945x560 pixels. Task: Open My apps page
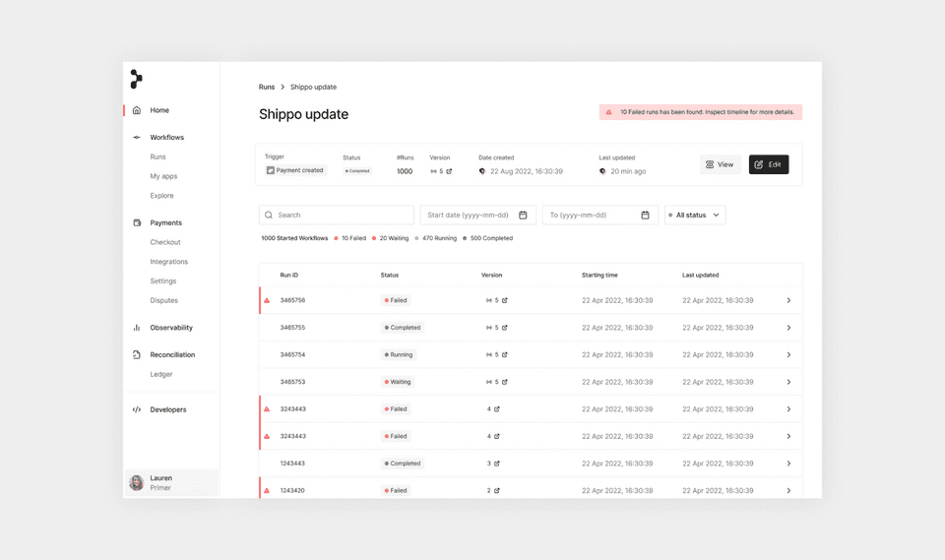click(164, 176)
